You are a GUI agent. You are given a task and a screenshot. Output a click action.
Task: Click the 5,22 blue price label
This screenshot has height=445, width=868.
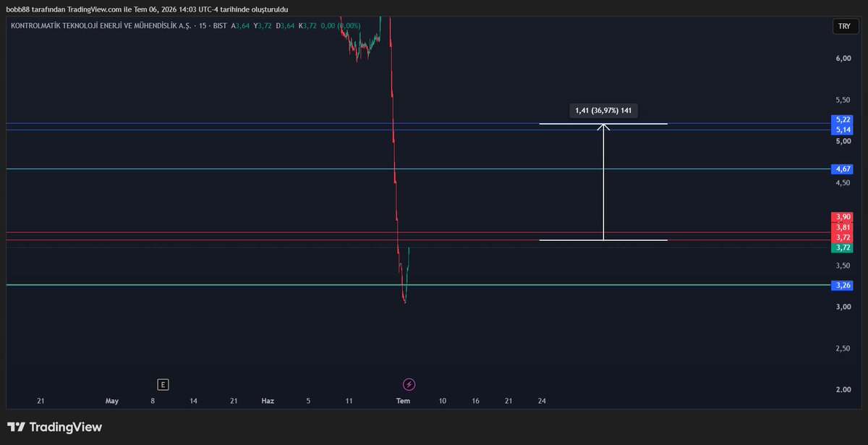pyautogui.click(x=843, y=119)
